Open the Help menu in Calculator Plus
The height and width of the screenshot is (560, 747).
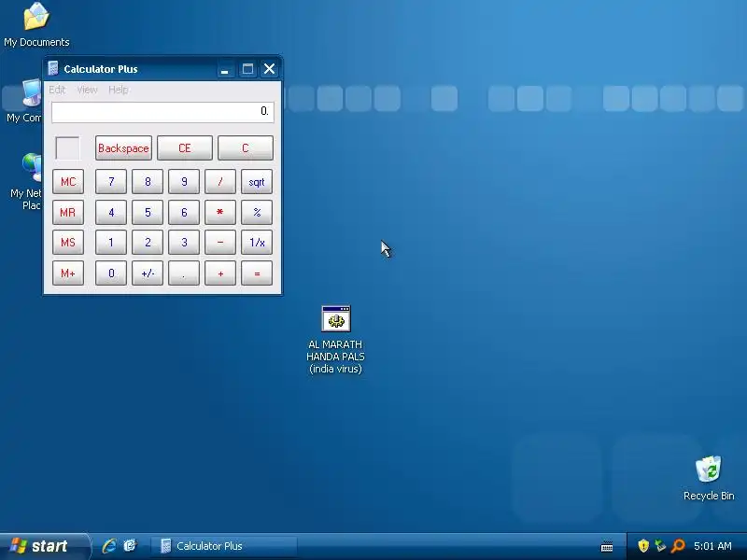[119, 90]
